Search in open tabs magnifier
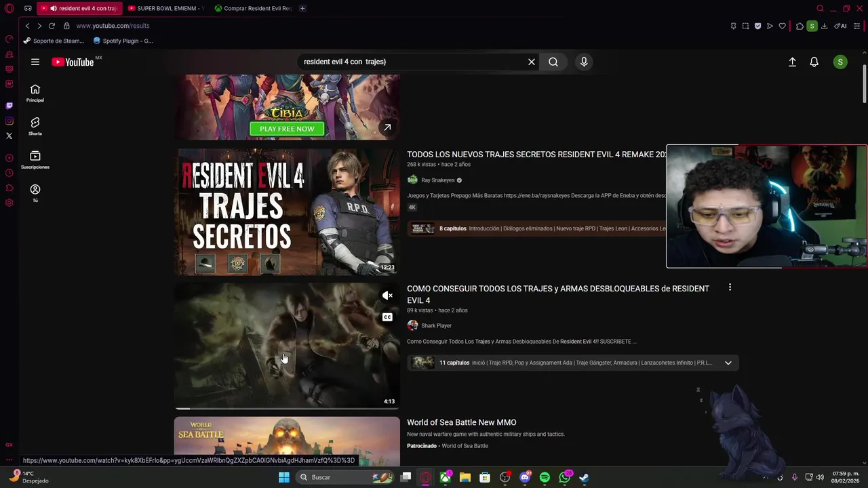Image resolution: width=868 pixels, height=488 pixels. click(820, 8)
